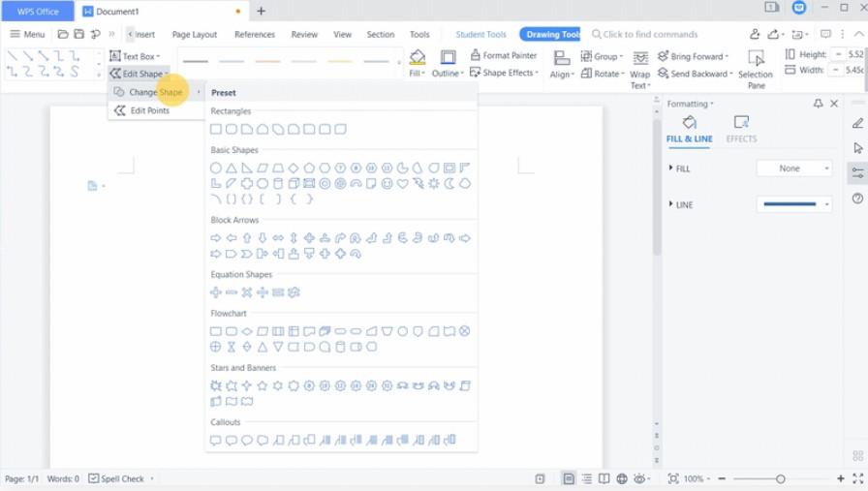Choose the explosion shape in Stars and Banners
The height and width of the screenshot is (491, 868).
pyautogui.click(x=216, y=385)
